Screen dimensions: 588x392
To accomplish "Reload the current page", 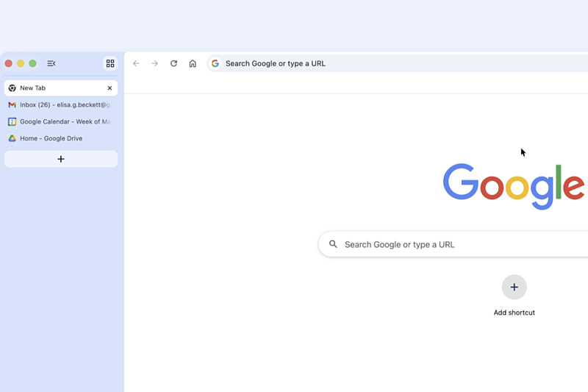I will (173, 63).
